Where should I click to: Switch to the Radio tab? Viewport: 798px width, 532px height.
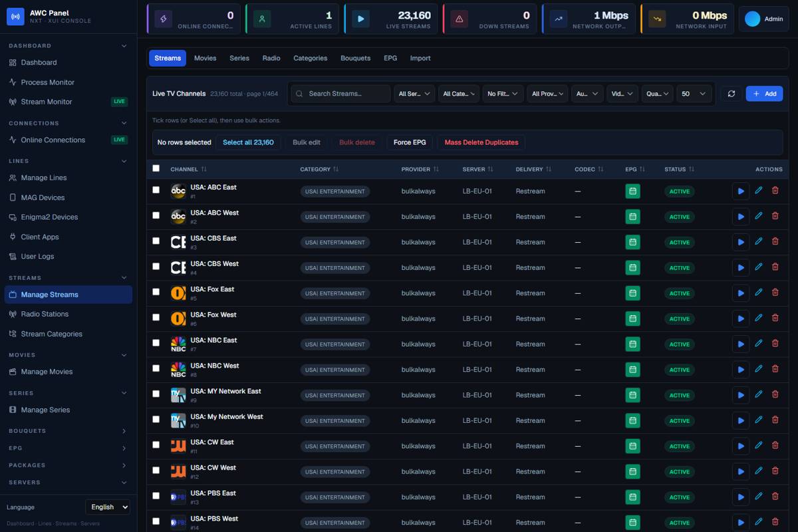pyautogui.click(x=271, y=58)
